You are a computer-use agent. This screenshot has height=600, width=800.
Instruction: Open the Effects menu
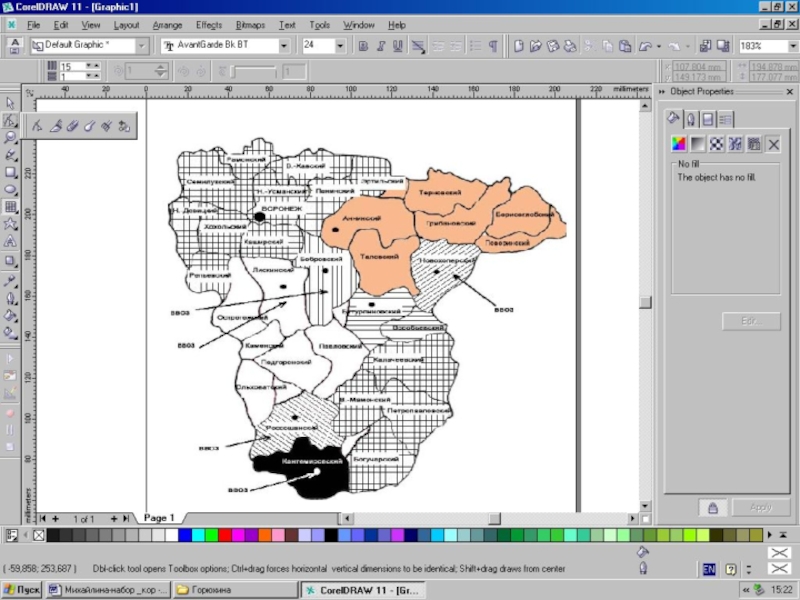click(209, 24)
